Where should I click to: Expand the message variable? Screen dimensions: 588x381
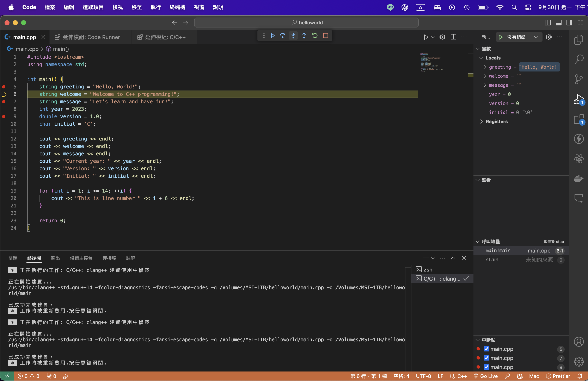click(485, 85)
